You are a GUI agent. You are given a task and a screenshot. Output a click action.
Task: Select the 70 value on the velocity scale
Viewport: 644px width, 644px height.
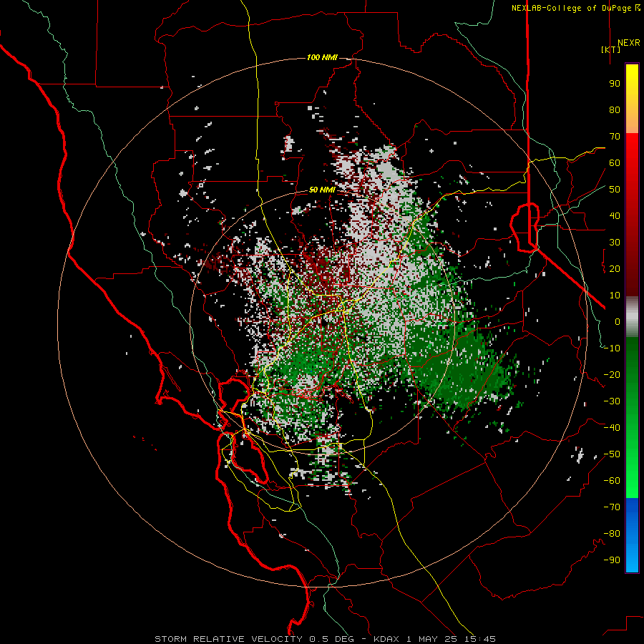pos(615,137)
